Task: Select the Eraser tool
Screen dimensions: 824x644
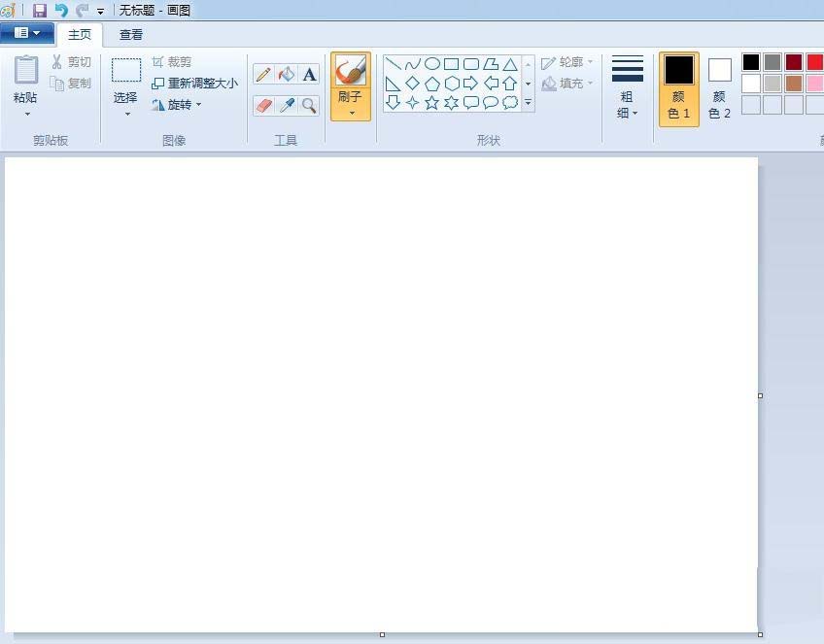Action: point(263,106)
